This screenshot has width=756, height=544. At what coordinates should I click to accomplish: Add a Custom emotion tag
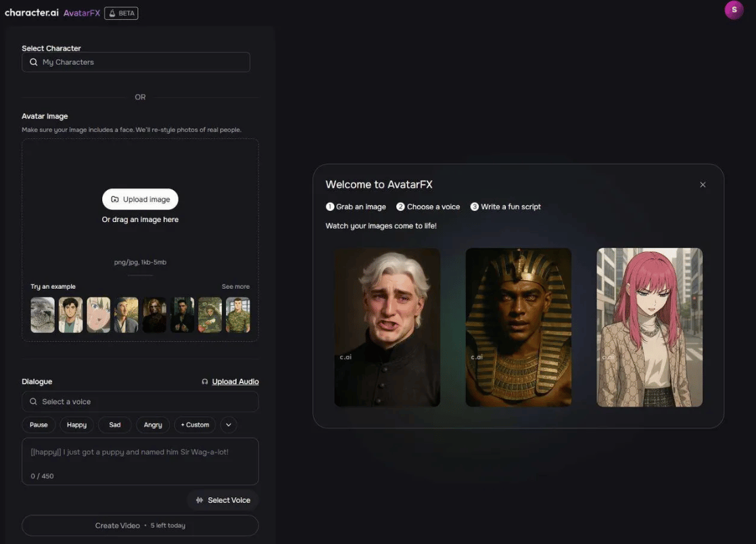click(195, 425)
